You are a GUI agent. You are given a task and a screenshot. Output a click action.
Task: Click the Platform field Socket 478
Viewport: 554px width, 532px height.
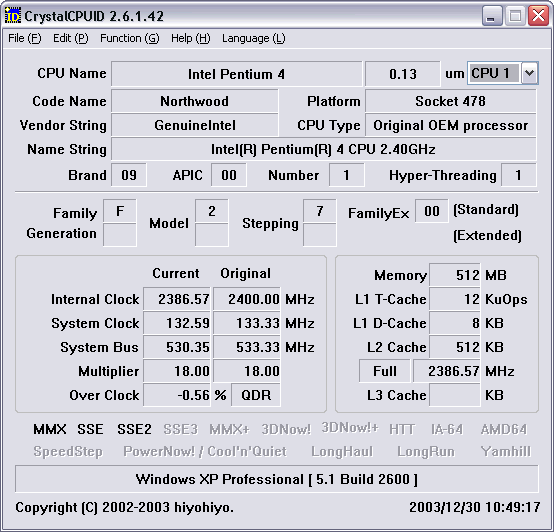[450, 101]
